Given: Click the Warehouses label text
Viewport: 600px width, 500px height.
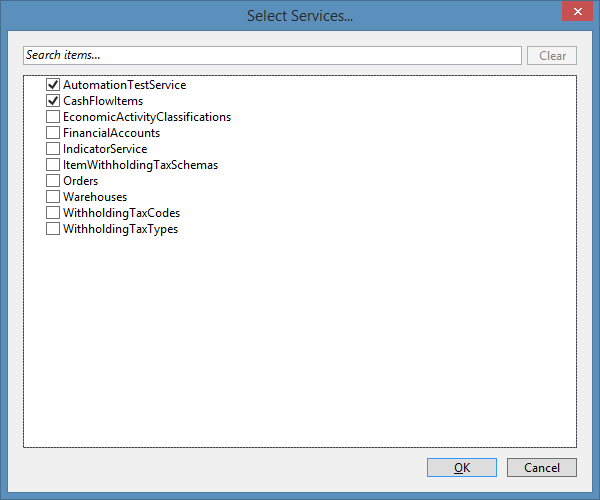Looking at the screenshot, I should [95, 197].
